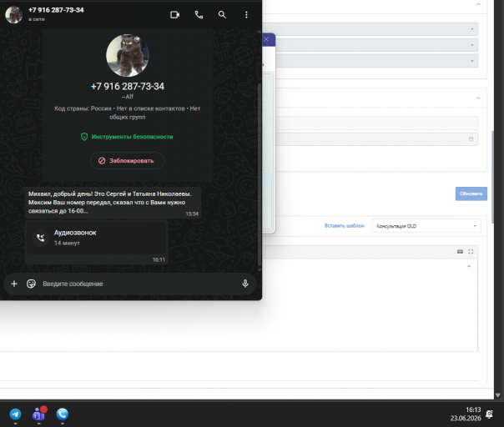Collapse the top form section chevron
The width and height of the screenshot is (504, 427).
pyautogui.click(x=478, y=4)
